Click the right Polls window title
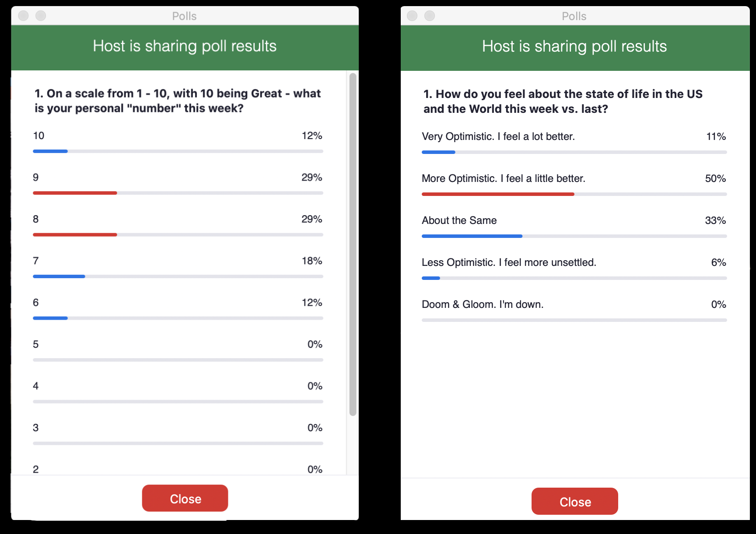The image size is (756, 534). click(x=574, y=16)
